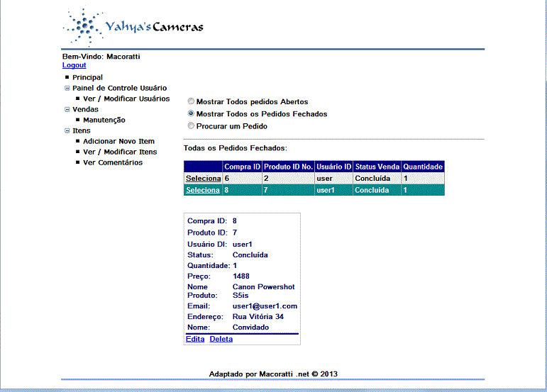Click Seleciona for Compra ID 6

[202, 179]
